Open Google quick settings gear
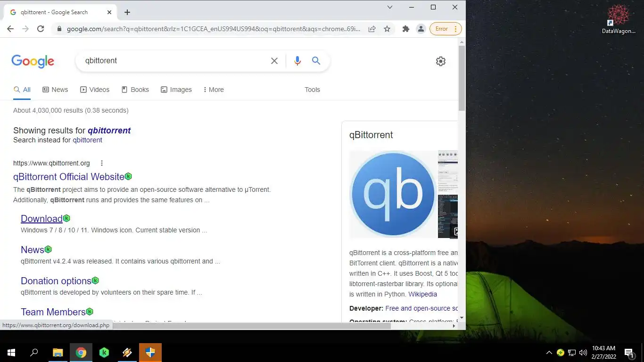 tap(440, 61)
